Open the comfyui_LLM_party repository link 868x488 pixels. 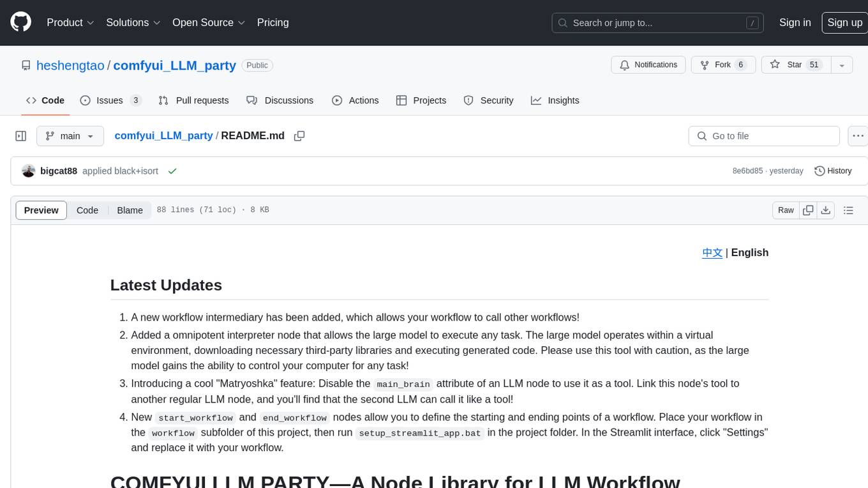(175, 65)
